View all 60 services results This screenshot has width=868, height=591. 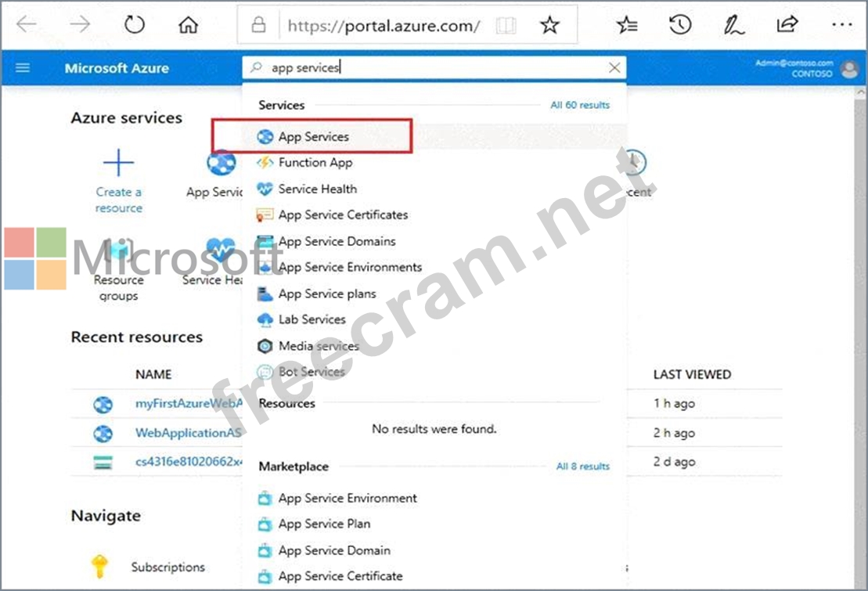click(x=579, y=105)
